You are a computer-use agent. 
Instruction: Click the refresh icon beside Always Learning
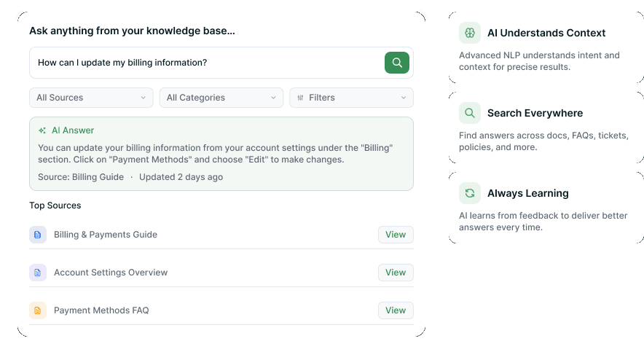coord(470,193)
